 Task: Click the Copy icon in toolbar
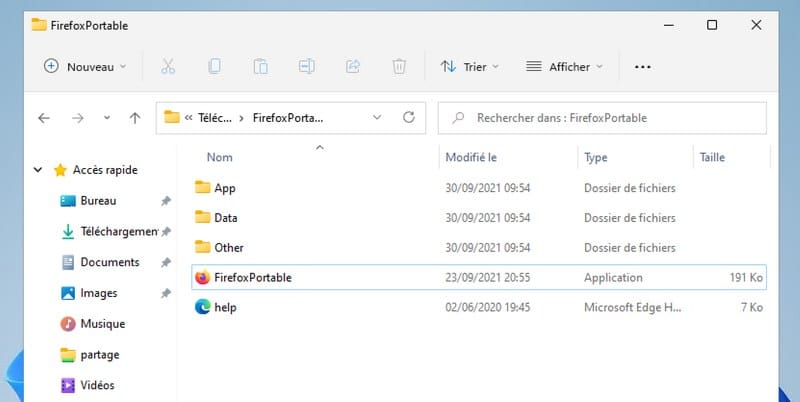(x=214, y=67)
